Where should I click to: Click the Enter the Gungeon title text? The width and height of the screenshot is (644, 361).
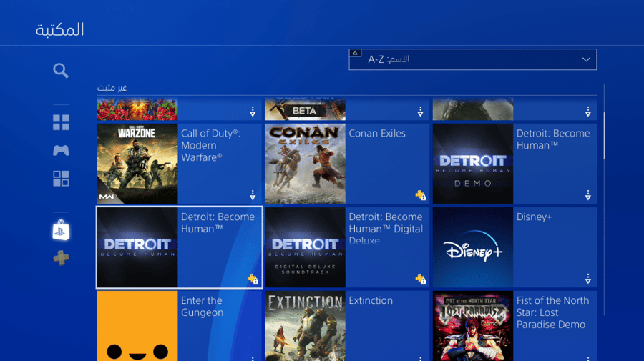pyautogui.click(x=203, y=307)
